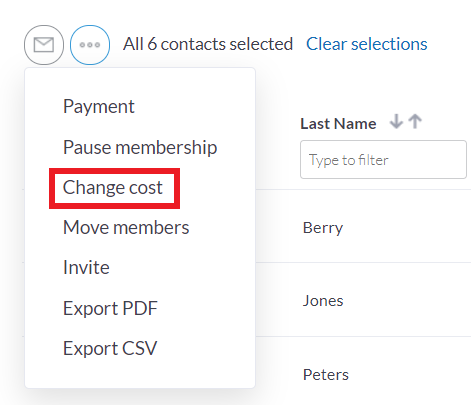
Task: Select the Invite menu item
Action: point(86,267)
